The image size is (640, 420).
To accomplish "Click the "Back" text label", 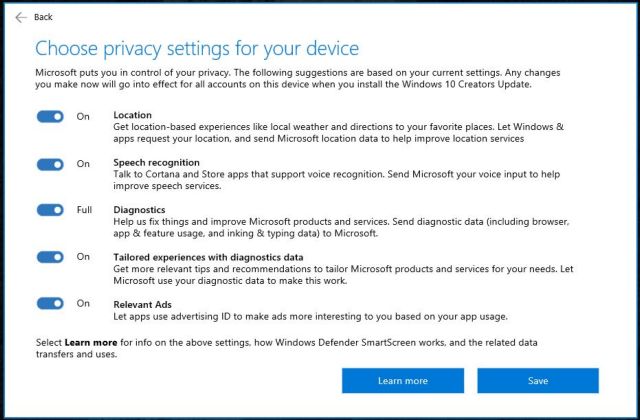I will point(43,17).
